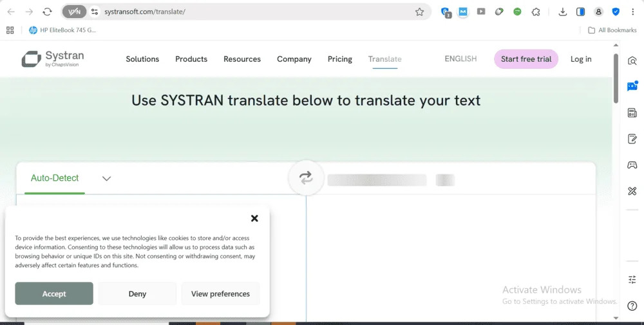The image size is (644, 325).
Task: Accept the cookies
Action: point(54,293)
